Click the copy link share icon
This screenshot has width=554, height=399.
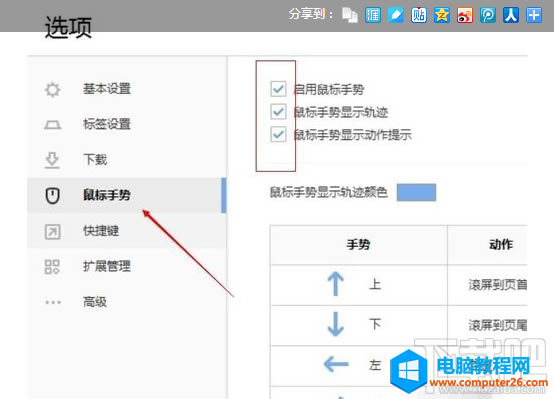click(x=350, y=15)
